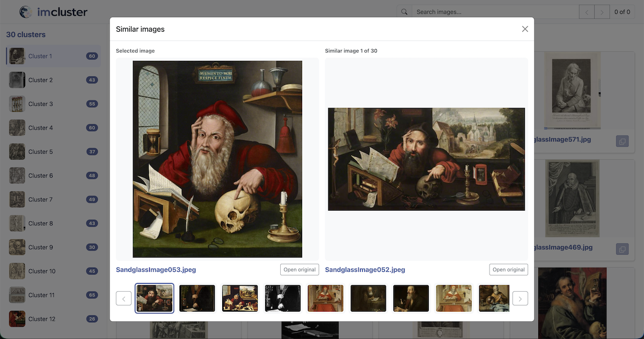
Task: Click the imcluster logo
Action: point(54,12)
